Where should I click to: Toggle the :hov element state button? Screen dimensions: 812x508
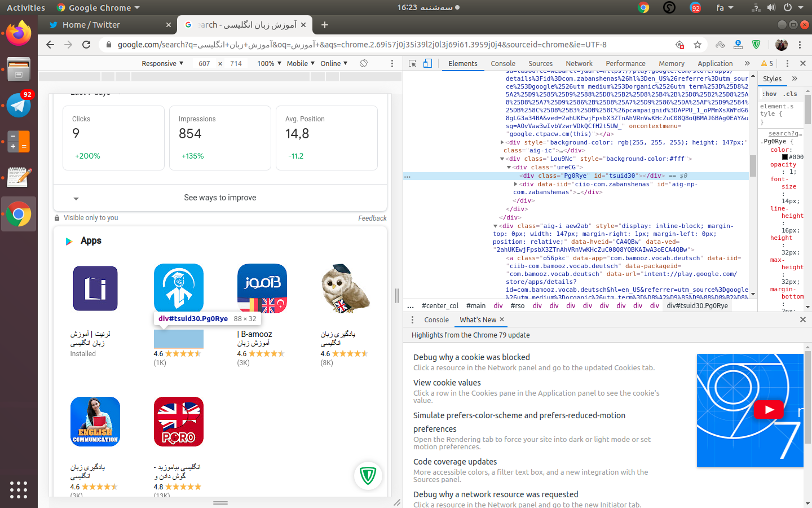(770, 94)
